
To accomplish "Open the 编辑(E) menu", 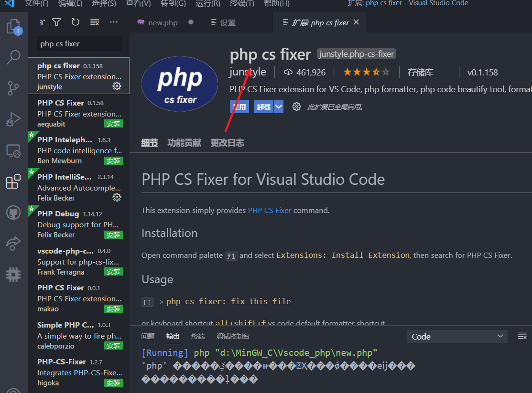I will tap(70, 3).
